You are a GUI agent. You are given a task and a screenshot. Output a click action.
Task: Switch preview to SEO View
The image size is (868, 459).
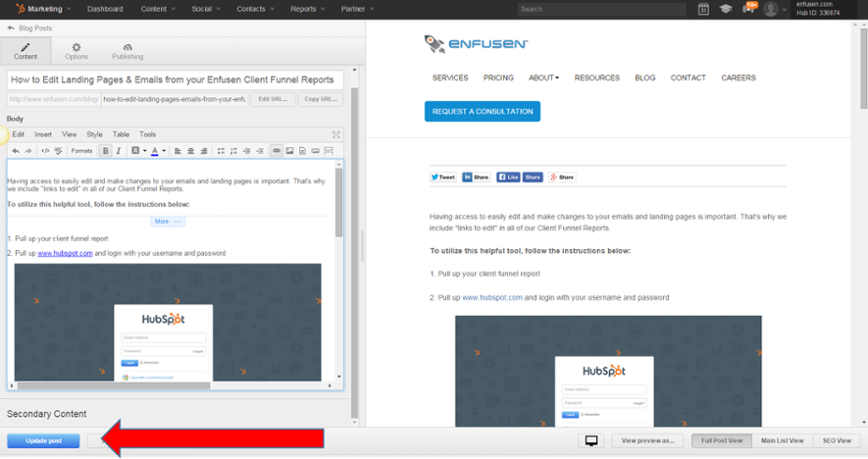[x=837, y=440]
